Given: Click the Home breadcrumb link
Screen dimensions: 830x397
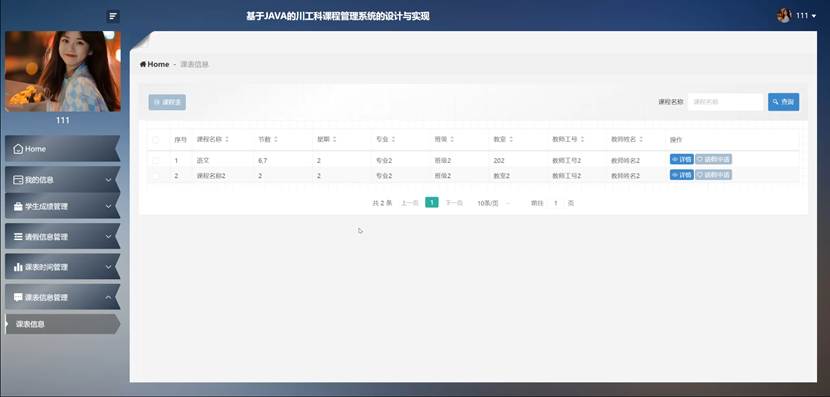Looking at the screenshot, I should pyautogui.click(x=155, y=64).
